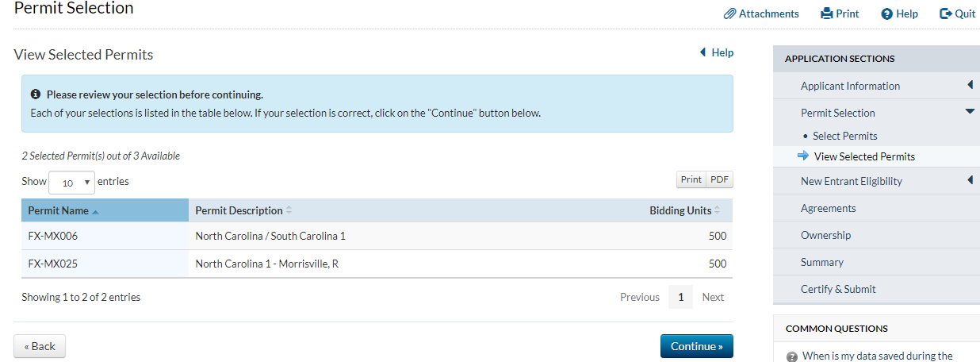Image resolution: width=980 pixels, height=362 pixels.
Task: Select page 1 in pagination
Action: [x=680, y=297]
